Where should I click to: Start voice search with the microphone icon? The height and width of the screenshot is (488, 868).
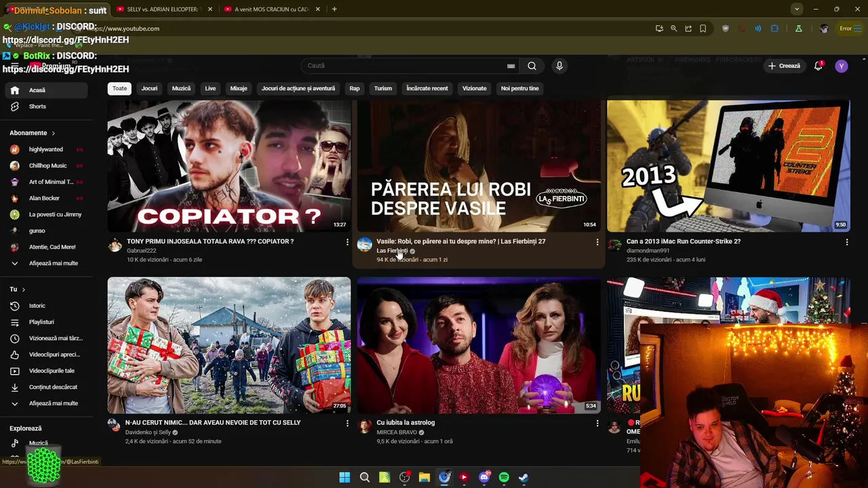tap(559, 66)
